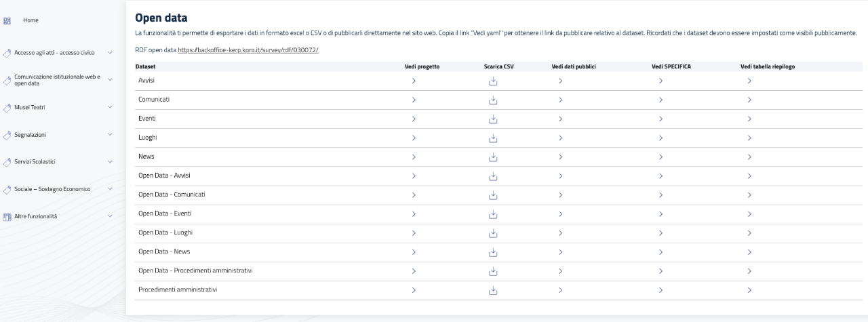868x322 pixels.
Task: Click tag icon beside Musei Teatri
Action: coord(7,107)
